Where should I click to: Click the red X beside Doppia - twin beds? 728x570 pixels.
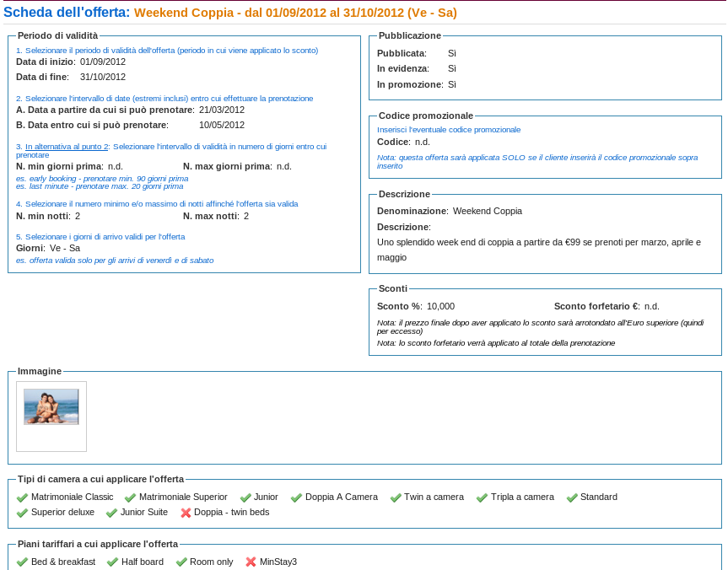point(186,513)
